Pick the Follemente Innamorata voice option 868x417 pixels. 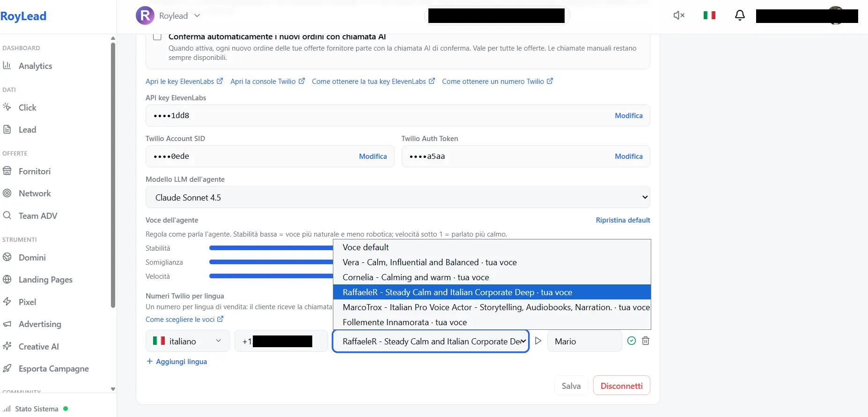pos(492,322)
